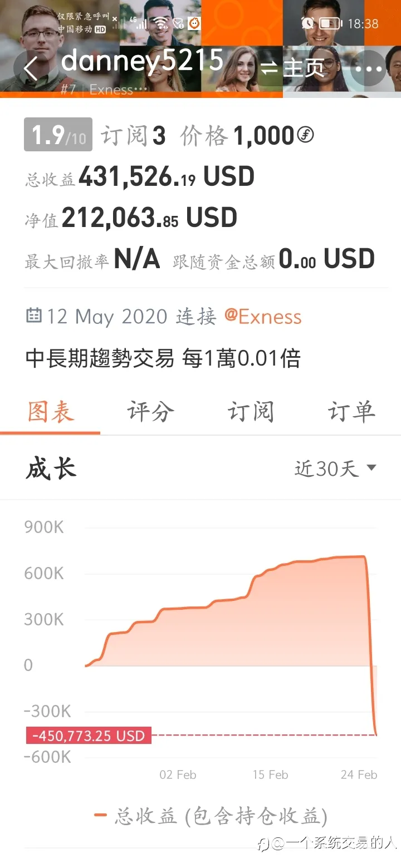Tap the back arrow icon

click(31, 69)
